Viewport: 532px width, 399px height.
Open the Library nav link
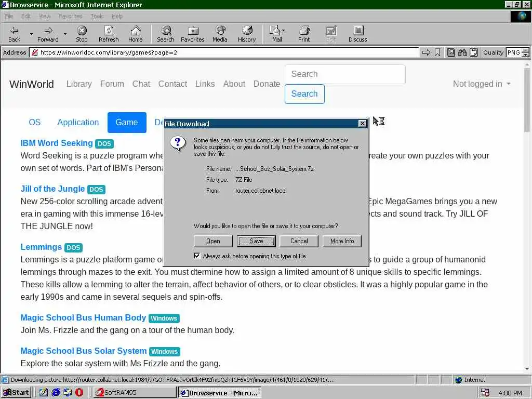[x=79, y=84]
